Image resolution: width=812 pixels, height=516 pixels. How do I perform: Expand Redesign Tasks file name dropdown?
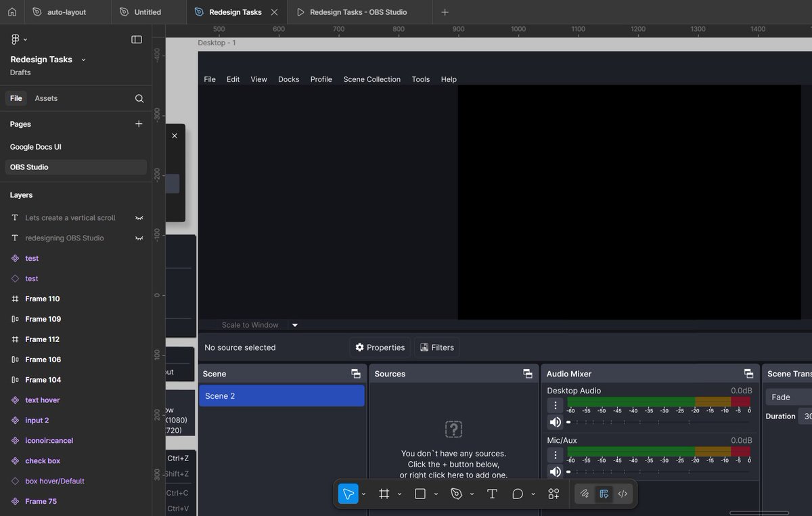(x=83, y=60)
